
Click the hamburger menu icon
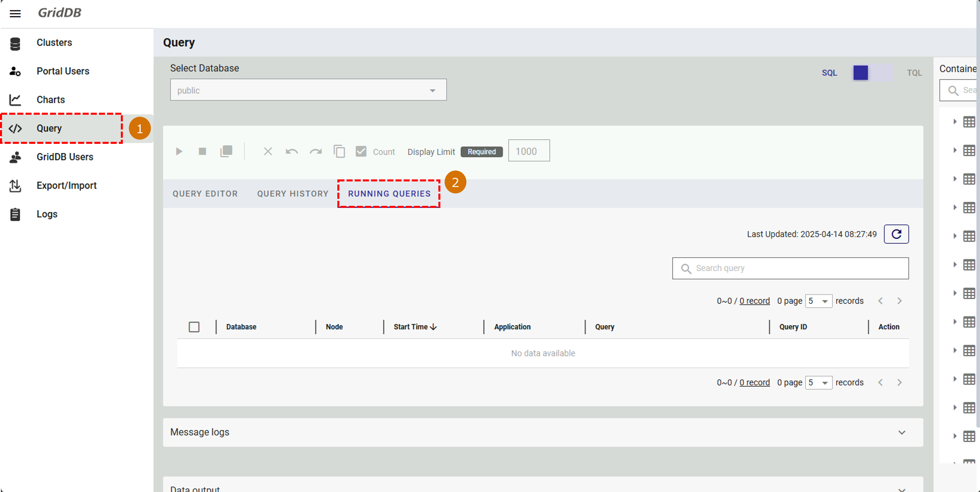coord(15,14)
